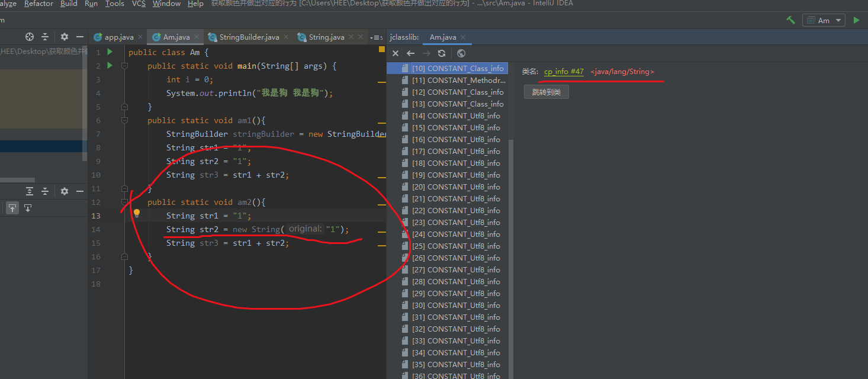This screenshot has height=379, width=868.
Task: Open the VCS menu
Action: pos(139,4)
